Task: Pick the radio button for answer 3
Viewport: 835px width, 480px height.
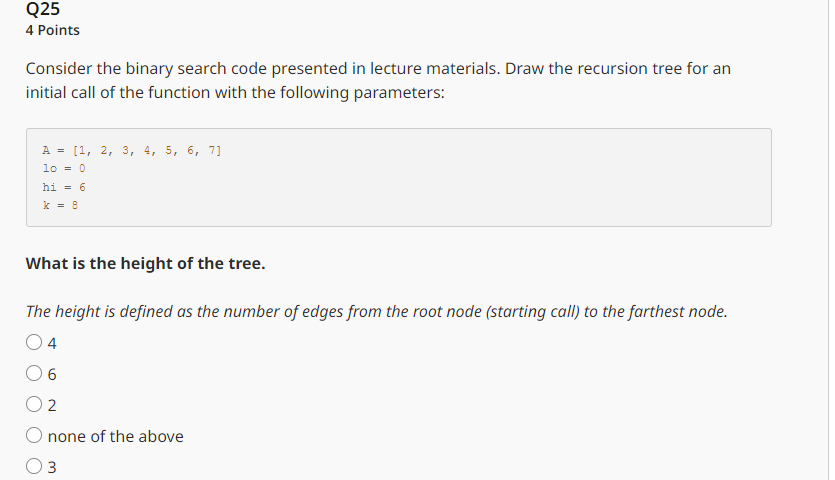Action: click(34, 466)
